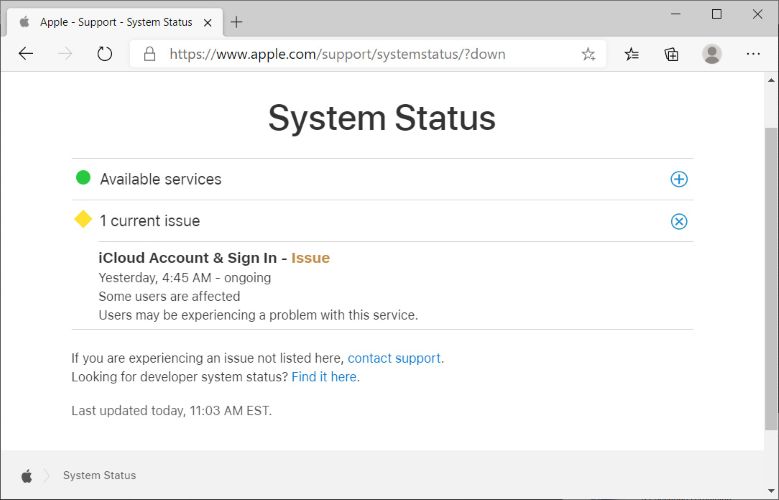Reload the page with the refresh icon

104,54
